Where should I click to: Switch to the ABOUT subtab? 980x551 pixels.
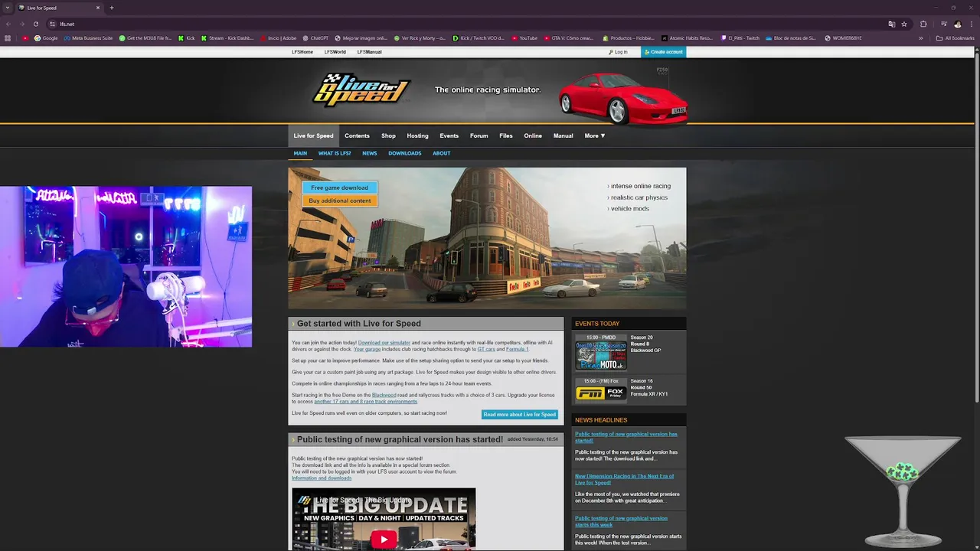(x=441, y=153)
